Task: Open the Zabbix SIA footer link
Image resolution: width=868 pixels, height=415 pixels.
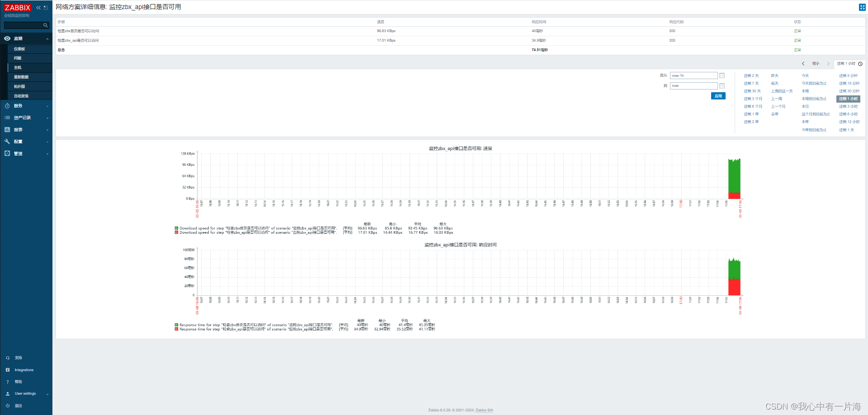Action: pyautogui.click(x=484, y=410)
